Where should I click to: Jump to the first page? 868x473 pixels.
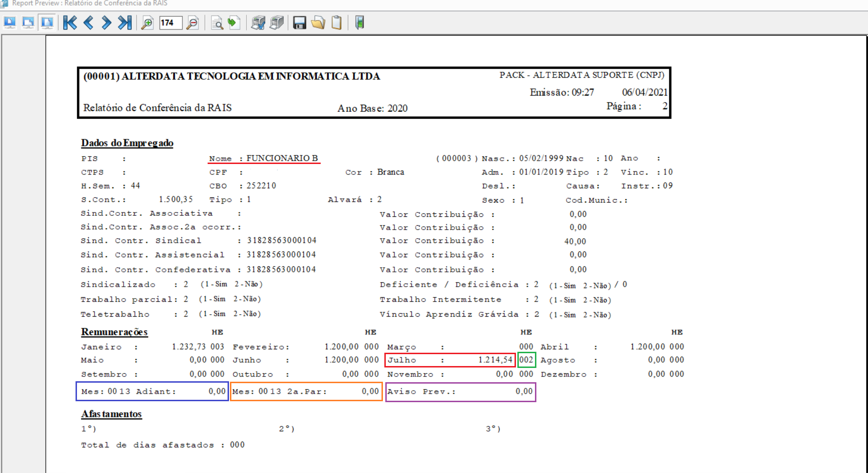pyautogui.click(x=70, y=22)
